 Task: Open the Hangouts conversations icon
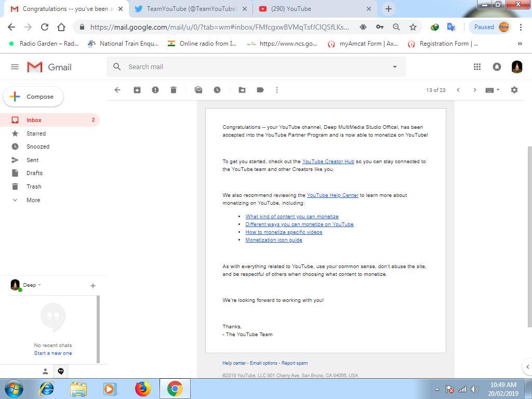pos(61,371)
